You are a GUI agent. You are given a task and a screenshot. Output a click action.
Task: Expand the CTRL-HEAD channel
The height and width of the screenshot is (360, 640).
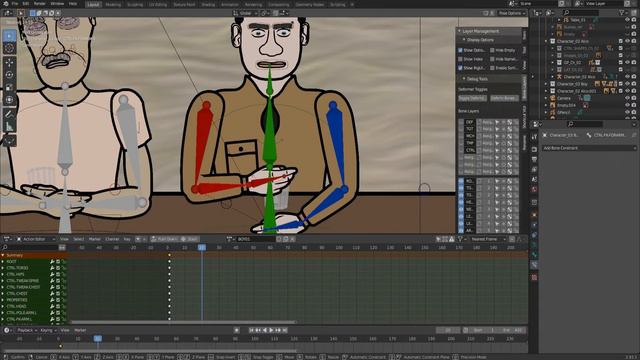coord(3,306)
